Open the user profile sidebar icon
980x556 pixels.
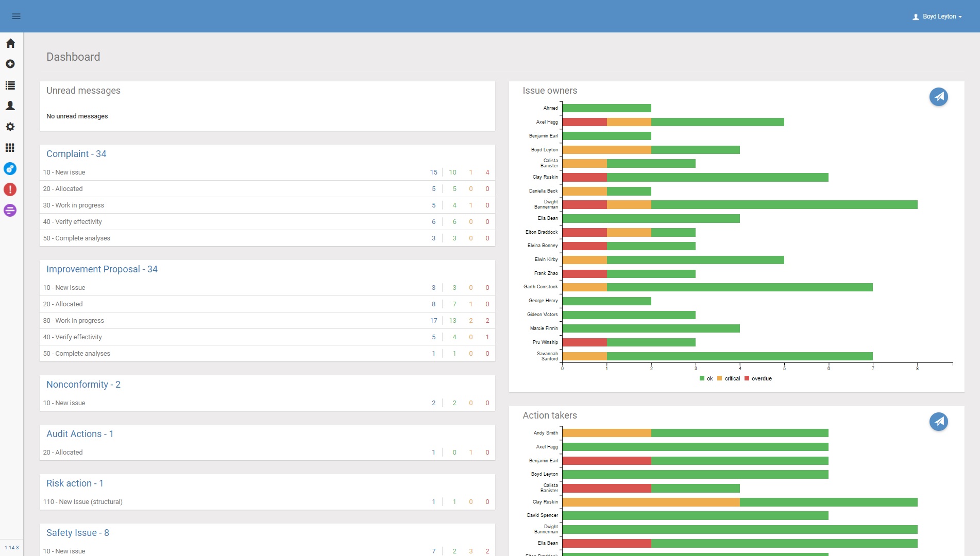[x=10, y=106]
